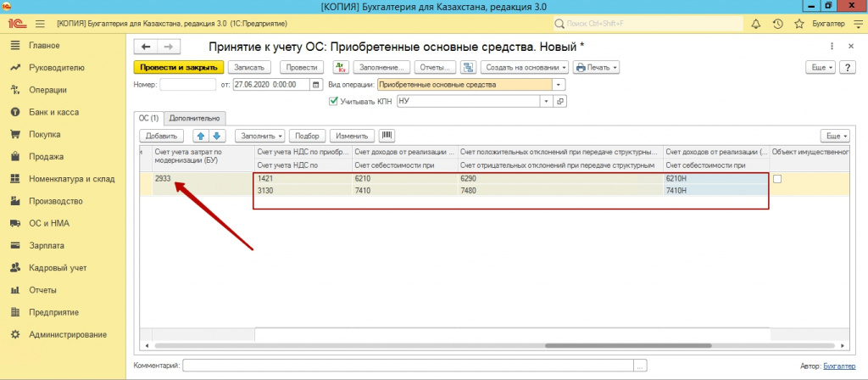Open help question mark button
The height and width of the screenshot is (380, 868).
click(x=848, y=67)
